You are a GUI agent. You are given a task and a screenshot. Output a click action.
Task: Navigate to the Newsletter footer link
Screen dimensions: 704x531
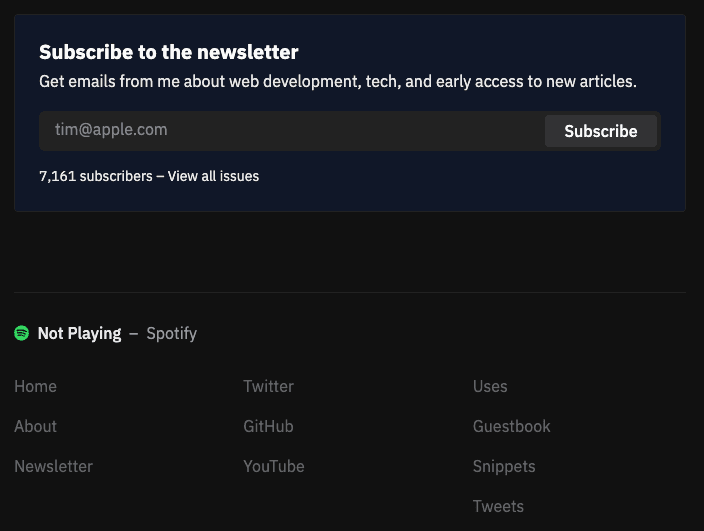click(53, 466)
